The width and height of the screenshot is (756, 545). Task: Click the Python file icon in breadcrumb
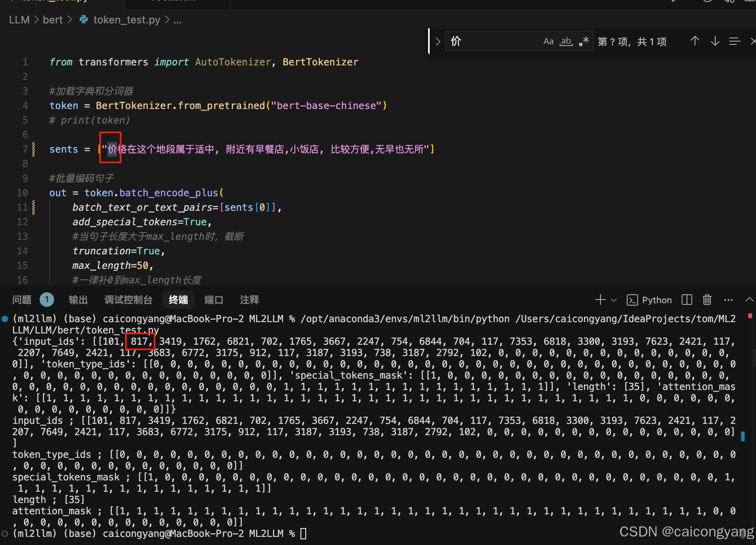point(84,19)
